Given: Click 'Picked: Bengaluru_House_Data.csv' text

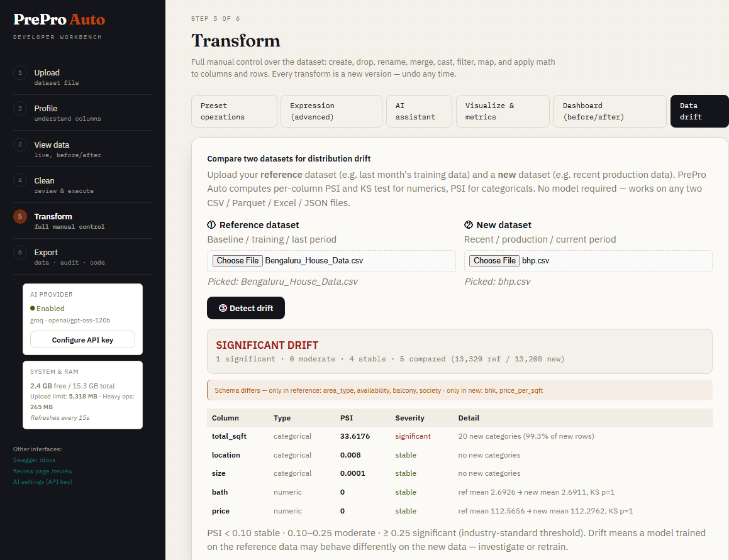Looking at the screenshot, I should [282, 282].
